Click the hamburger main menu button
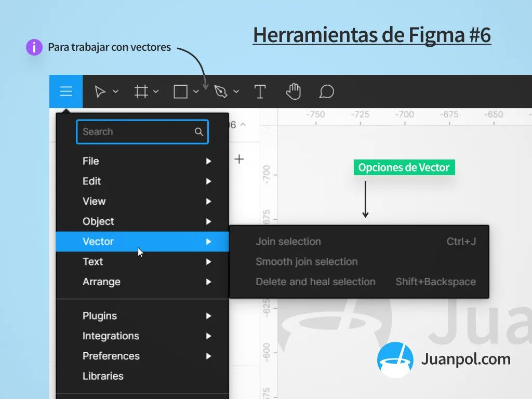Image resolution: width=532 pixels, height=399 pixels. click(x=66, y=91)
